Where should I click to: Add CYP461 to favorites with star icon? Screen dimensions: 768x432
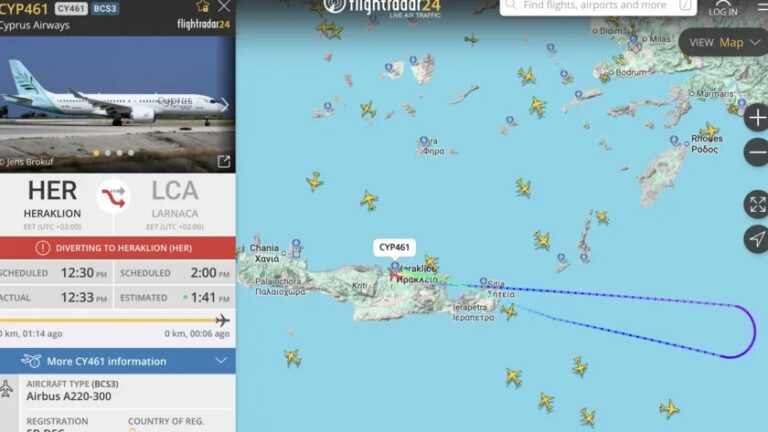pyautogui.click(x=203, y=6)
